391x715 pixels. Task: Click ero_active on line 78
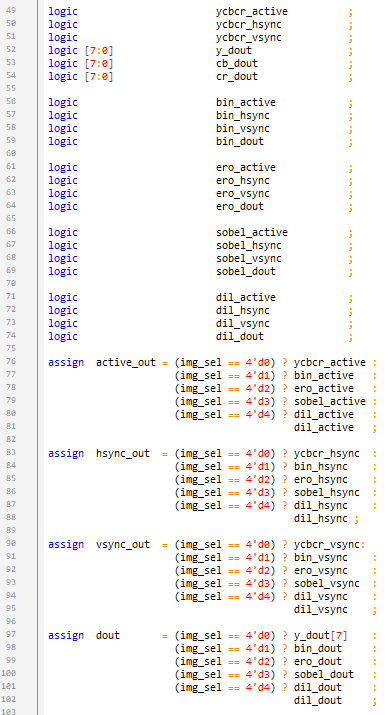click(324, 389)
